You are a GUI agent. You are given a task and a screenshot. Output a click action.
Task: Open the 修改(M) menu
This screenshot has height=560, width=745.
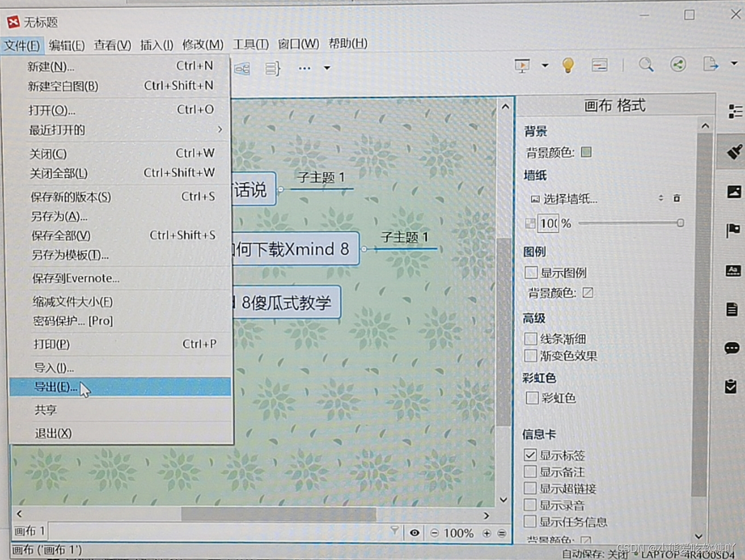203,45
